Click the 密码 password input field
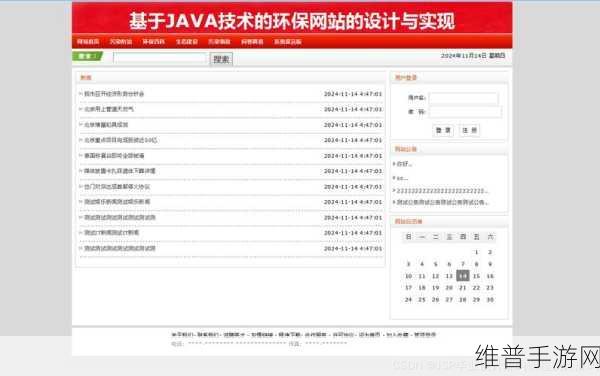The width and height of the screenshot is (600, 376). 465,112
